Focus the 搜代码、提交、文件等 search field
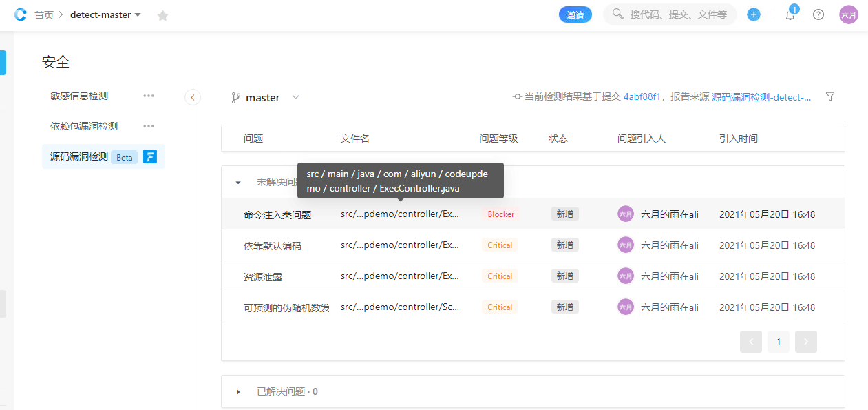 (670, 14)
